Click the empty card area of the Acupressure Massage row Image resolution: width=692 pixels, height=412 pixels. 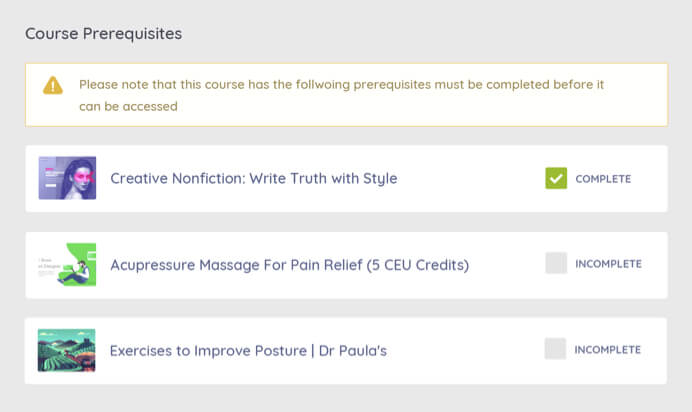[508, 265]
